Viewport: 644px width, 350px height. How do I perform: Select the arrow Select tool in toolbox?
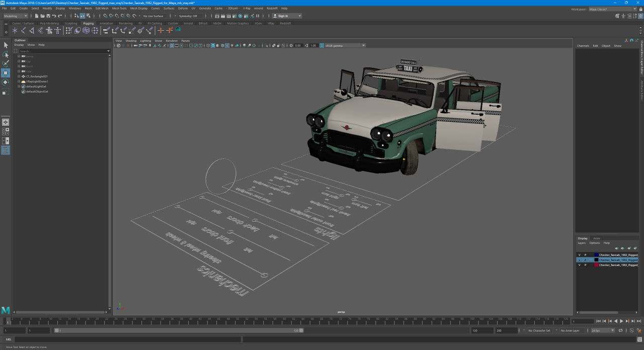6,45
